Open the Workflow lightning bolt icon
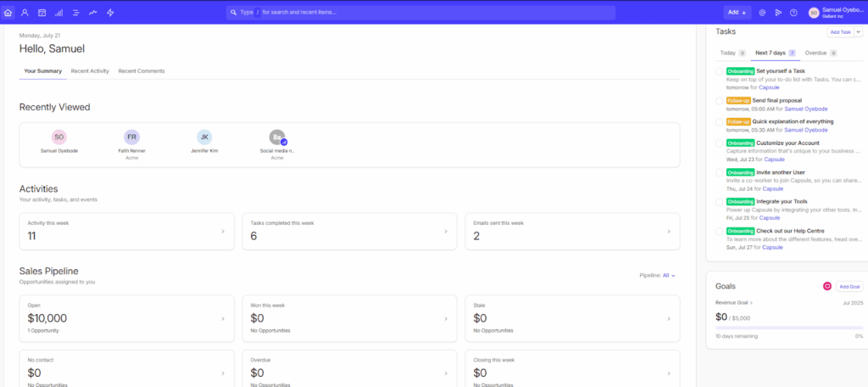Image resolution: width=868 pixels, height=387 pixels. [110, 13]
